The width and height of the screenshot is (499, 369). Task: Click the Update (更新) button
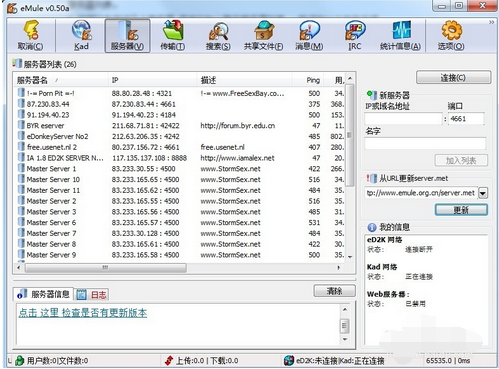pyautogui.click(x=461, y=209)
